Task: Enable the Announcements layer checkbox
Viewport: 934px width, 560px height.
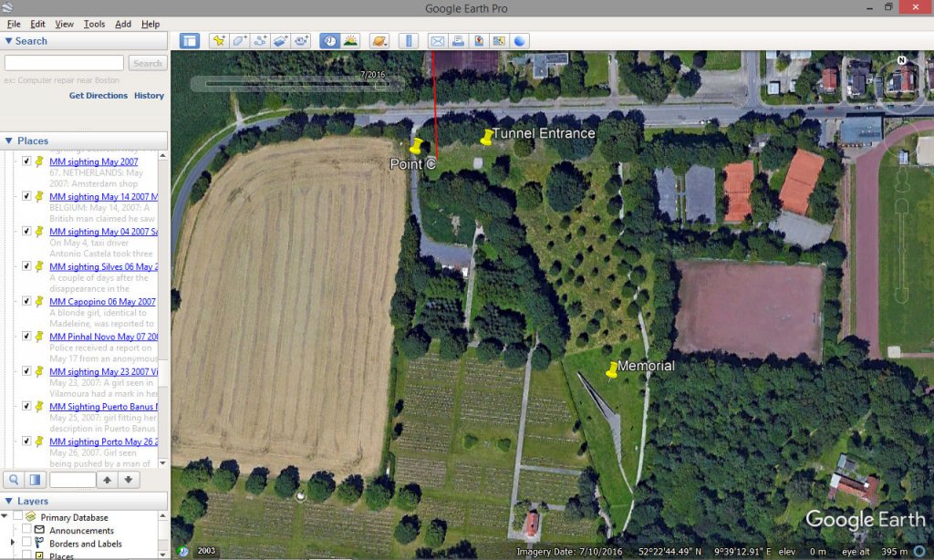Action: (x=26, y=530)
